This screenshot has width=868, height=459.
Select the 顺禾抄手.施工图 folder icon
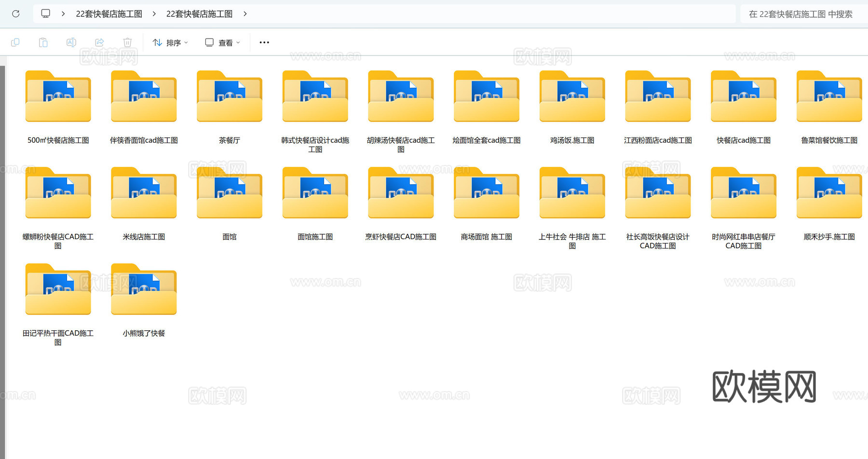click(x=829, y=193)
